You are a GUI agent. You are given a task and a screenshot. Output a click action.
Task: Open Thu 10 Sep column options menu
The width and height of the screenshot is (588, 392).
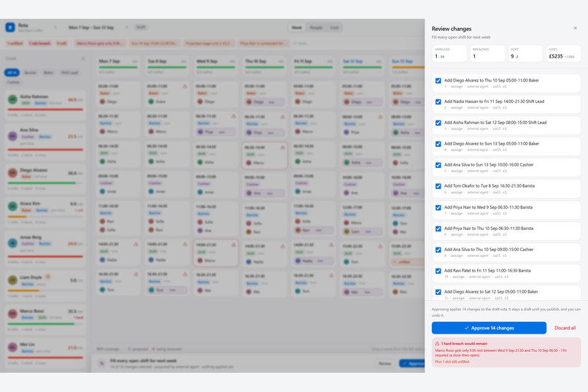point(281,61)
